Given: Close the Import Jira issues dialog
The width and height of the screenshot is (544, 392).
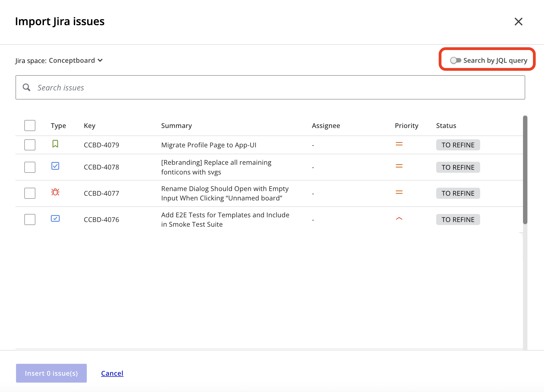Looking at the screenshot, I should pos(518,22).
